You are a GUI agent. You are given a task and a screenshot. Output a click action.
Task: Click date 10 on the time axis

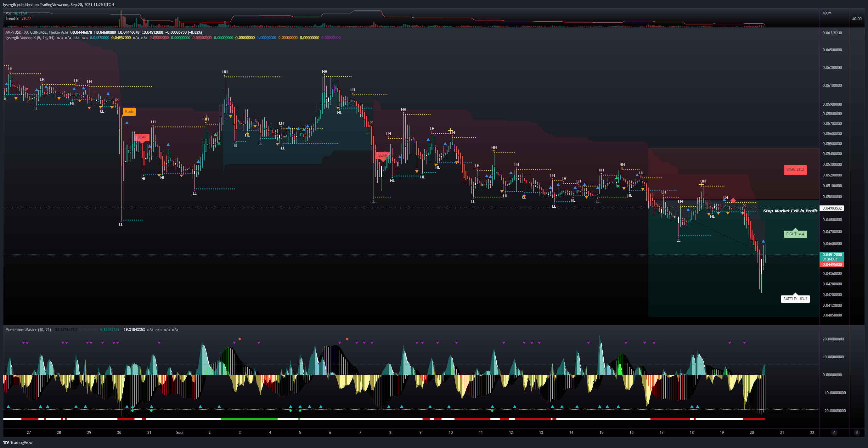pyautogui.click(x=450, y=433)
